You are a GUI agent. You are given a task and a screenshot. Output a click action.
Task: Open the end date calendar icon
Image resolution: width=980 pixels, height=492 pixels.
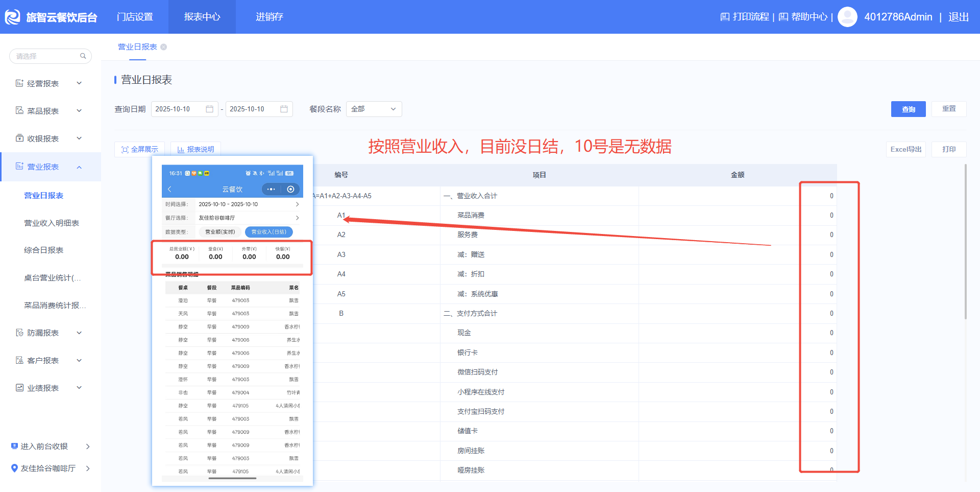284,109
